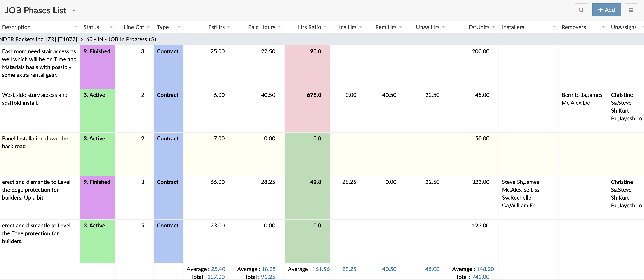The image size is (644, 280).
Task: Click the 60 - IN - JOB In Progress group header
Action: pyautogui.click(x=121, y=39)
